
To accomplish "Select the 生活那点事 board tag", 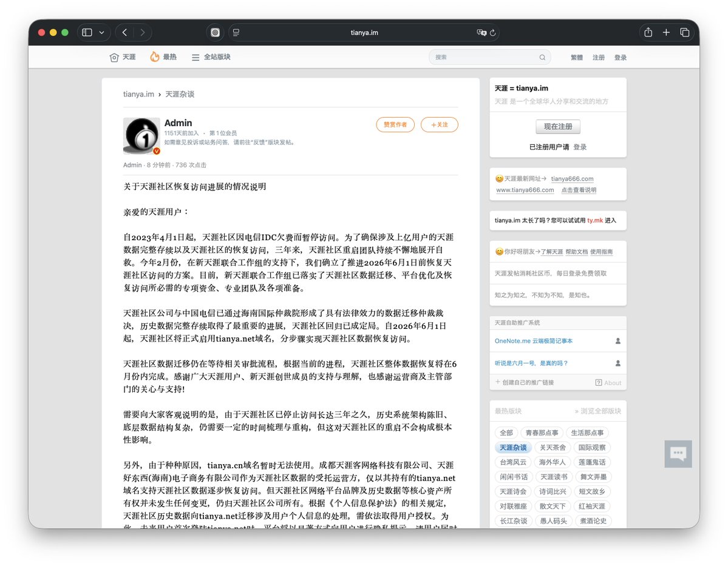I will (x=587, y=433).
